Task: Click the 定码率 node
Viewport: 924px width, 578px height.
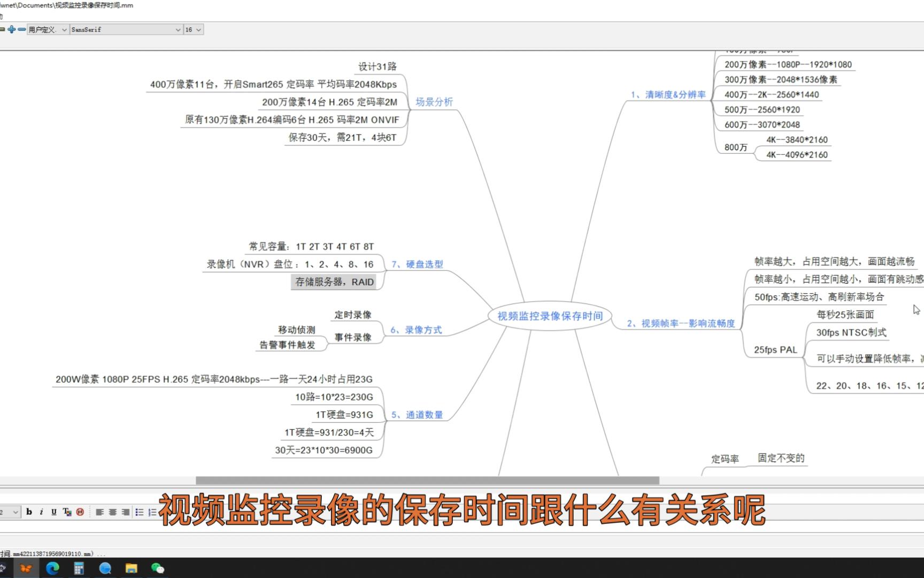Action: tap(725, 459)
